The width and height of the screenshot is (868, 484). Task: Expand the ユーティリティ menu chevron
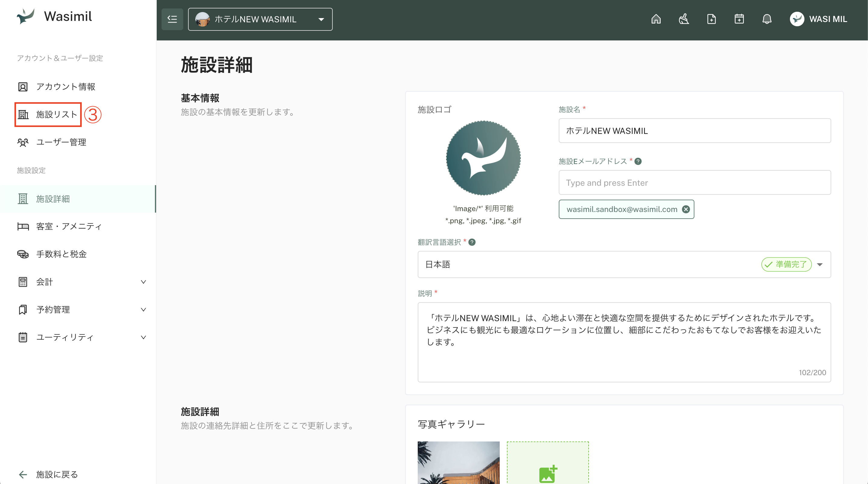click(x=143, y=337)
